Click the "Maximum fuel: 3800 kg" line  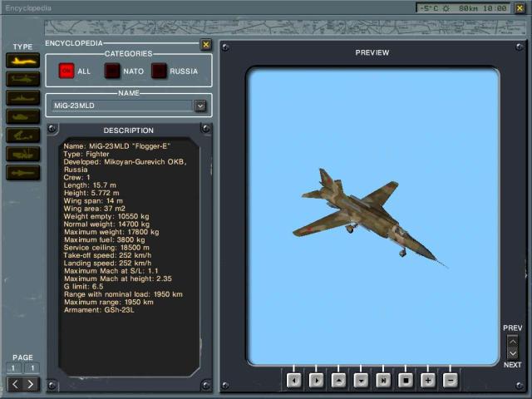[105, 240]
